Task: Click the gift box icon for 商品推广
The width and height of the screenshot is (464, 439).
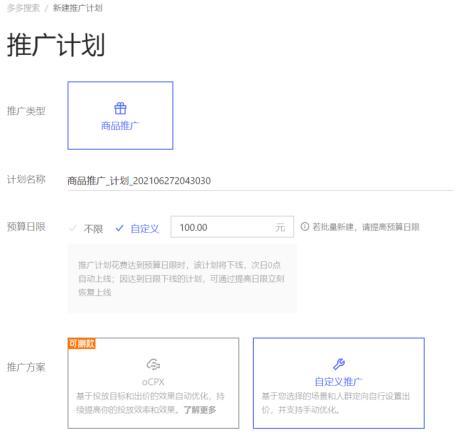Action: pyautogui.click(x=120, y=108)
